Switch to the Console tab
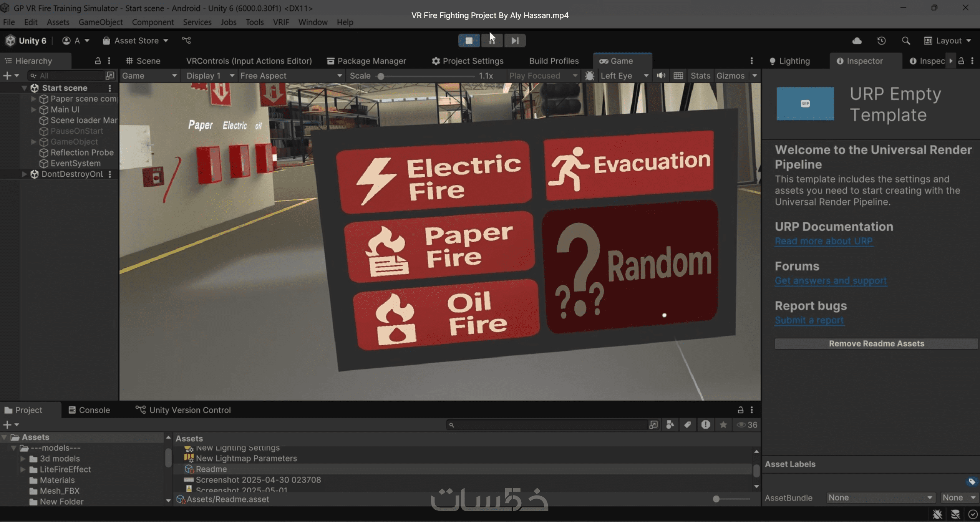Screen dimensions: 980x522 pos(89,410)
